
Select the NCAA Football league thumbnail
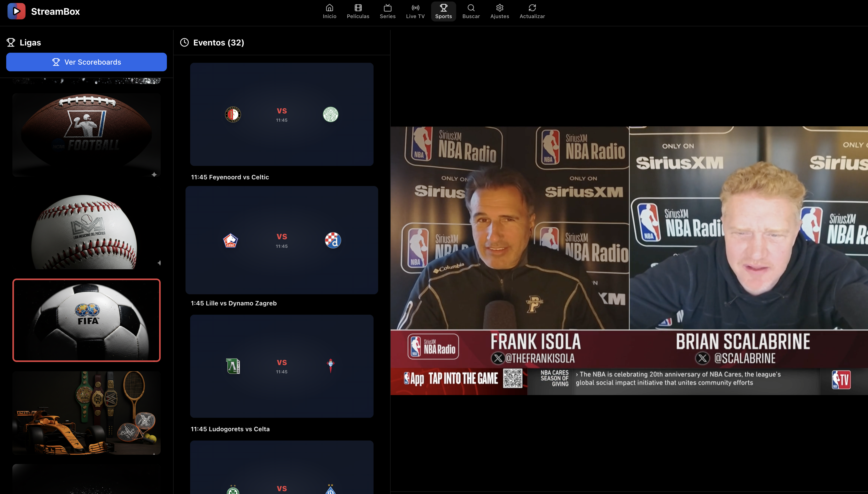[x=87, y=135]
